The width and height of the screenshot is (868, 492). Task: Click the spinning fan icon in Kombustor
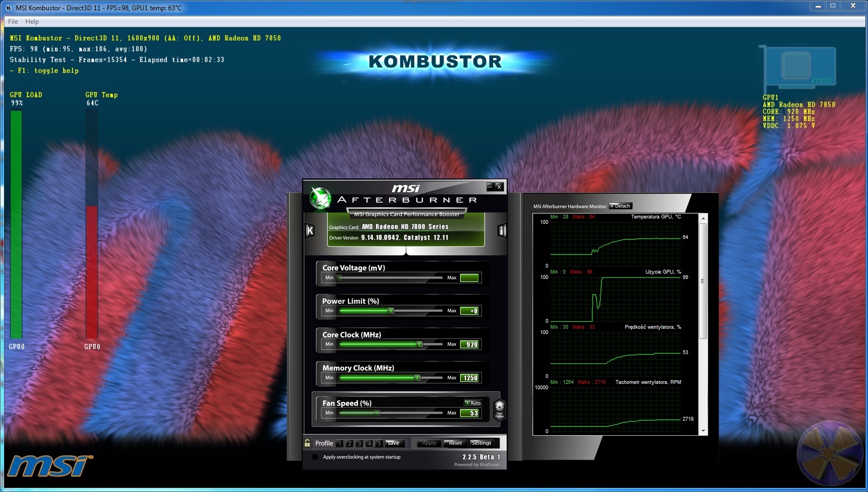click(x=830, y=453)
